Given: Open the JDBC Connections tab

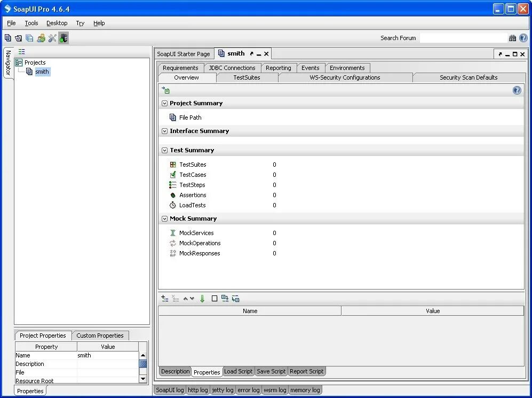Looking at the screenshot, I should (x=232, y=68).
